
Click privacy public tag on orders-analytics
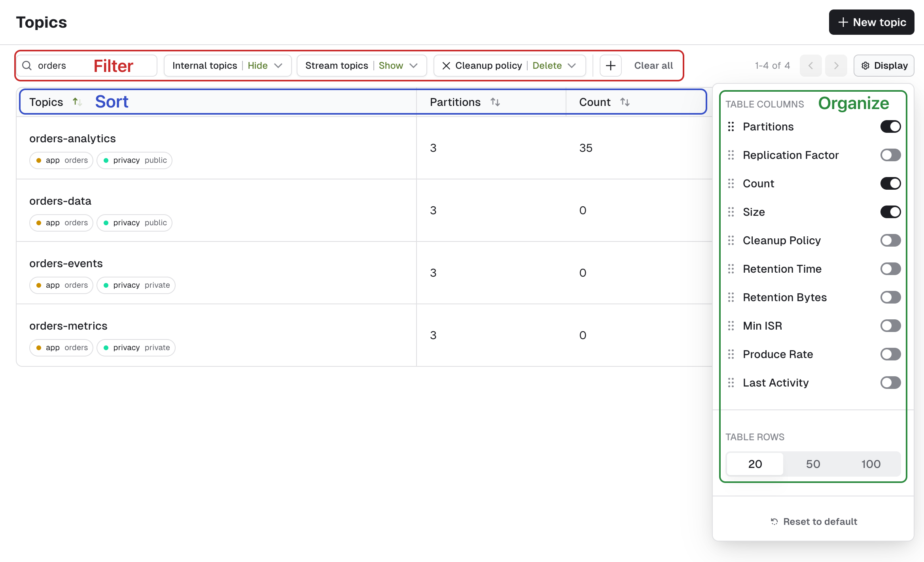click(x=134, y=160)
